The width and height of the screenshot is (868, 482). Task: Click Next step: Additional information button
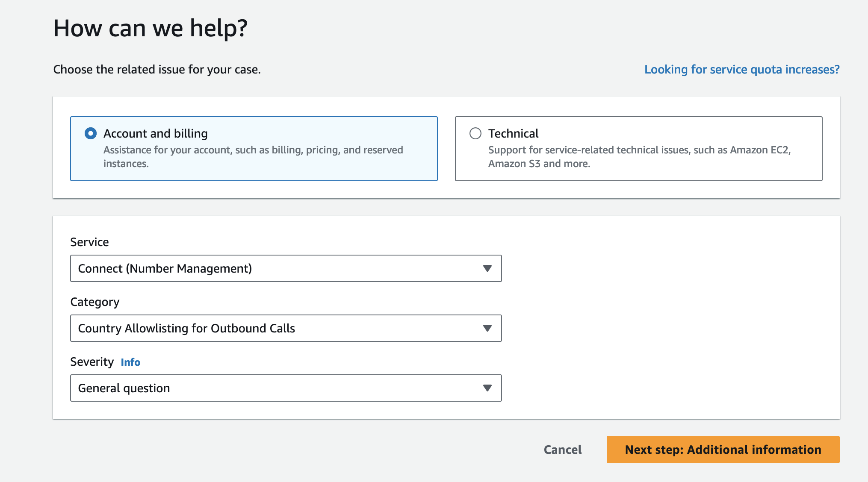pos(723,450)
